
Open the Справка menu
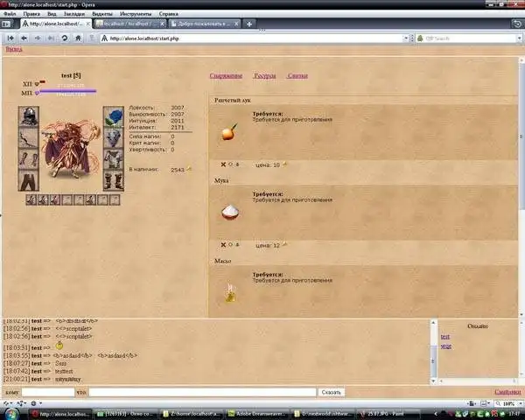pyautogui.click(x=168, y=14)
